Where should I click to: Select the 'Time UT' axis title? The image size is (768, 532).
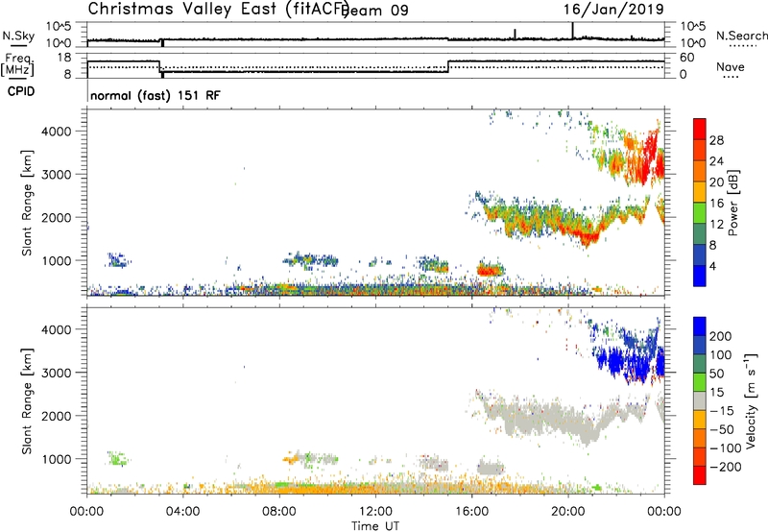click(x=375, y=526)
